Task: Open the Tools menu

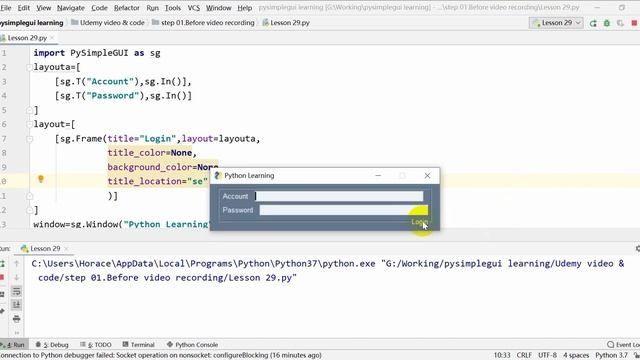Action: (x=173, y=8)
